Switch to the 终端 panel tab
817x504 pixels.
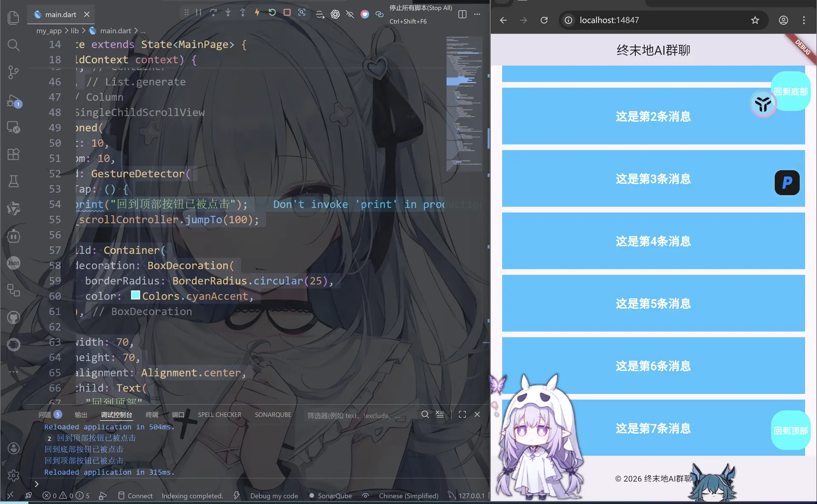(x=152, y=415)
